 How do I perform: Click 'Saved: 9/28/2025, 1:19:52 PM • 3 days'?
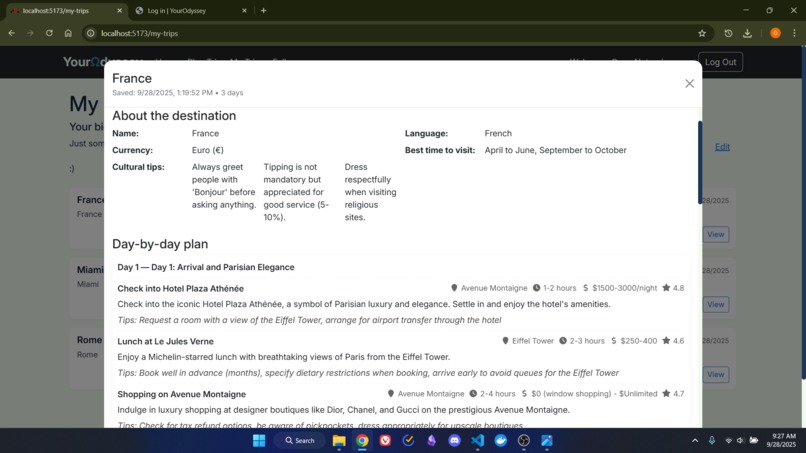(x=177, y=93)
